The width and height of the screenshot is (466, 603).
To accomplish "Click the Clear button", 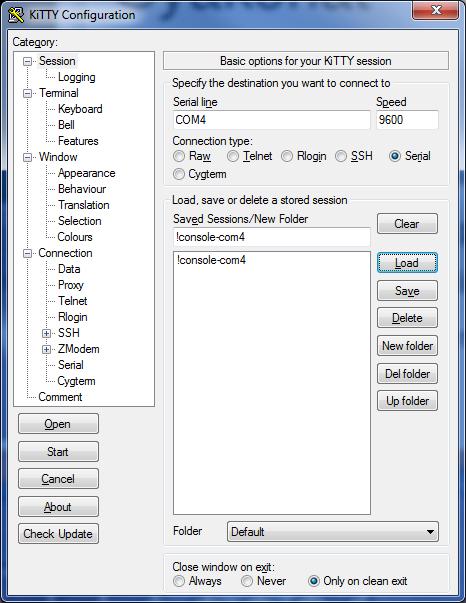I will (x=407, y=224).
